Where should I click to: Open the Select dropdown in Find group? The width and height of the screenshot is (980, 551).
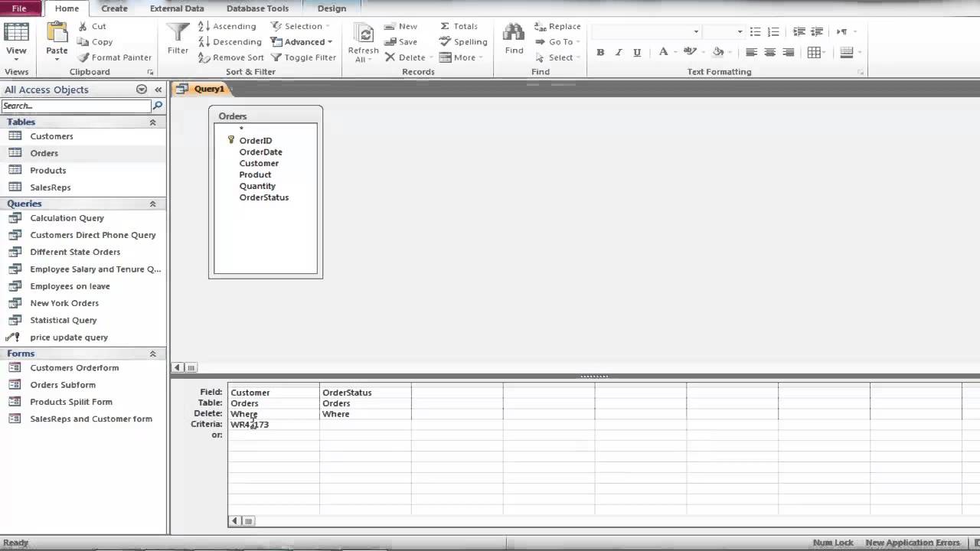[x=557, y=57]
